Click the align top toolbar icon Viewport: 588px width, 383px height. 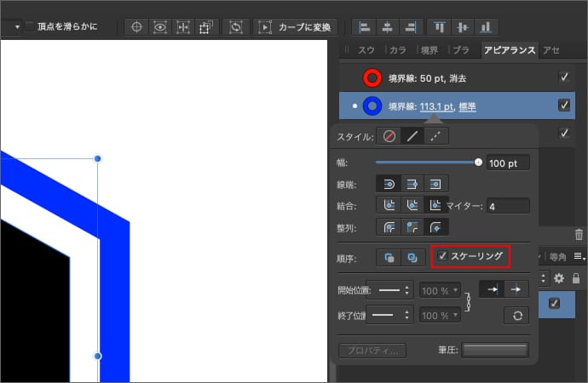440,27
